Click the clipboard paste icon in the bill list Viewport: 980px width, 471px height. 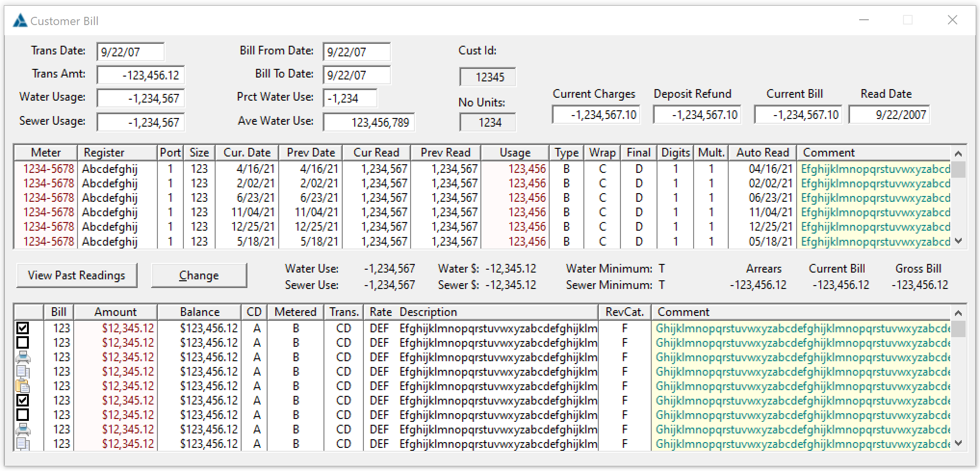coord(23,386)
